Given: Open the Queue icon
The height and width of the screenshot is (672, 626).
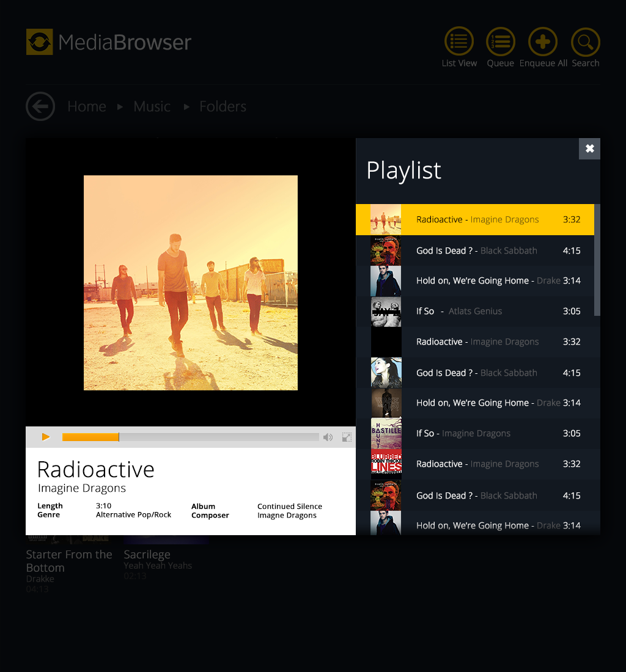Looking at the screenshot, I should pyautogui.click(x=500, y=42).
